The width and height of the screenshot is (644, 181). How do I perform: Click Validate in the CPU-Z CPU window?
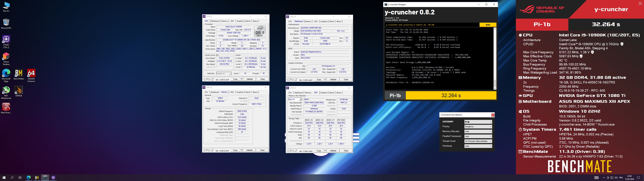point(250,79)
